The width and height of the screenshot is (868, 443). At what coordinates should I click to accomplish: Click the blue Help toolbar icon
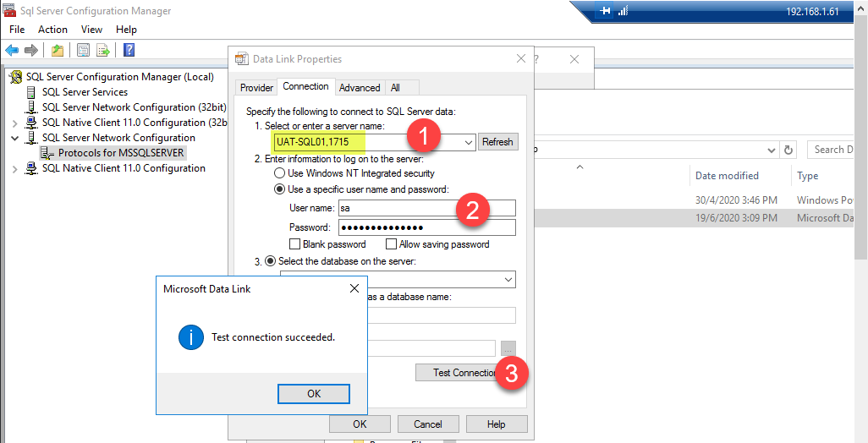pyautogui.click(x=129, y=51)
